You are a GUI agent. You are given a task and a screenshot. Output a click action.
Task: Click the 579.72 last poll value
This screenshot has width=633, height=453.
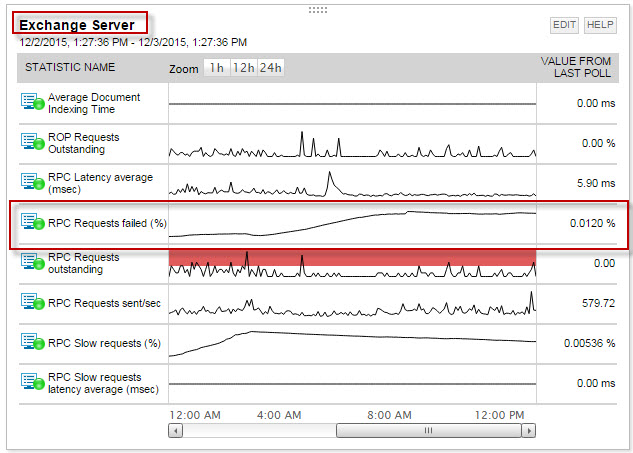point(598,303)
